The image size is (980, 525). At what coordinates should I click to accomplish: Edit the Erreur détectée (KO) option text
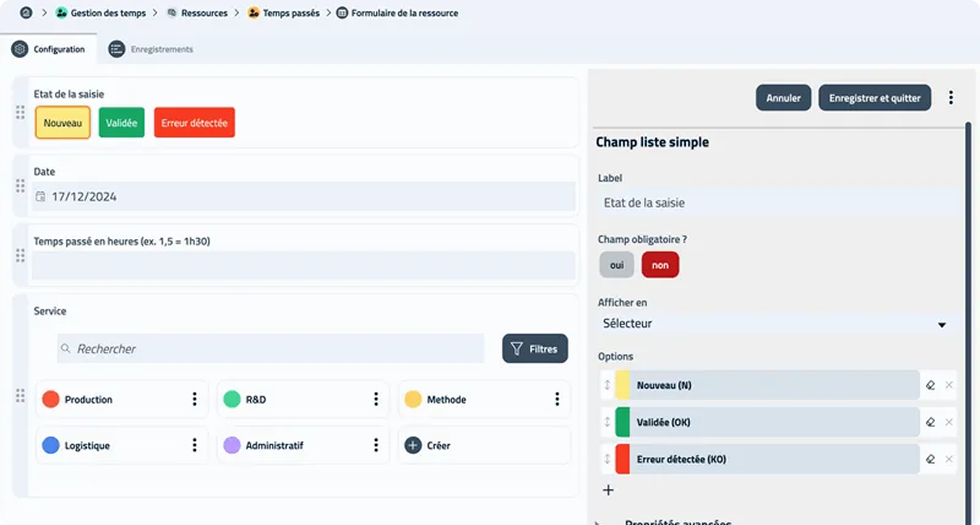(x=774, y=459)
